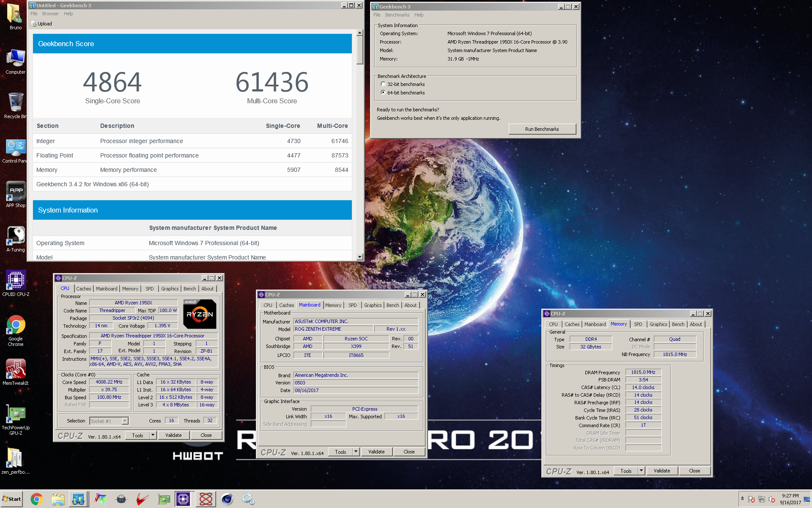This screenshot has height=508, width=812.
Task: Click the colorful triangle app icon in the taskbar
Action: pos(100,500)
